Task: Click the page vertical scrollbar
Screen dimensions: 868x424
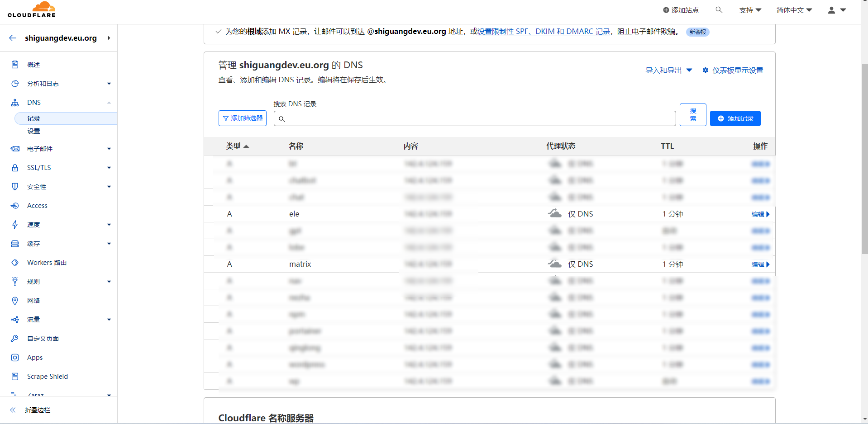Action: tap(865, 158)
